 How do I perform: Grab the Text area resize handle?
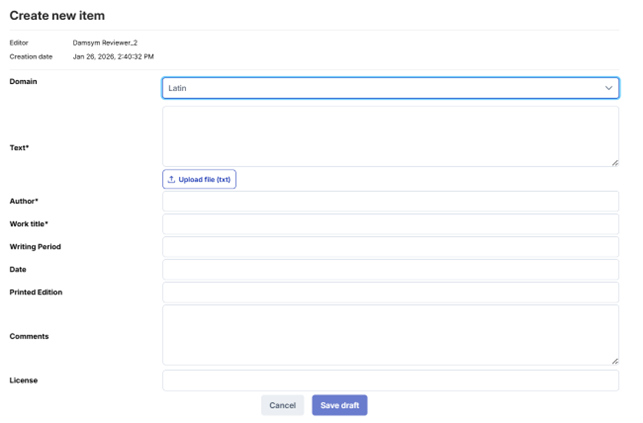point(614,162)
